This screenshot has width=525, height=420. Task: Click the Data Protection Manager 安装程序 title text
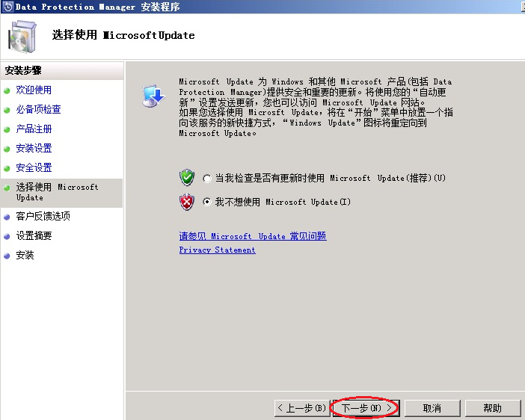(x=97, y=7)
